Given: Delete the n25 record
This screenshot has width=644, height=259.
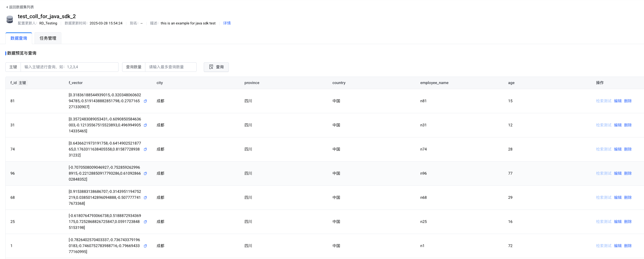Looking at the screenshot, I should [x=628, y=222].
